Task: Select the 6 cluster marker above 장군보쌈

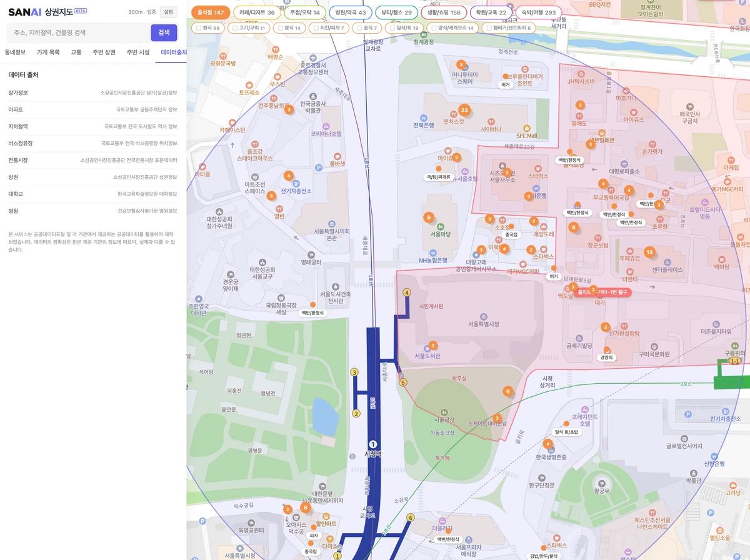Action: pos(573,227)
